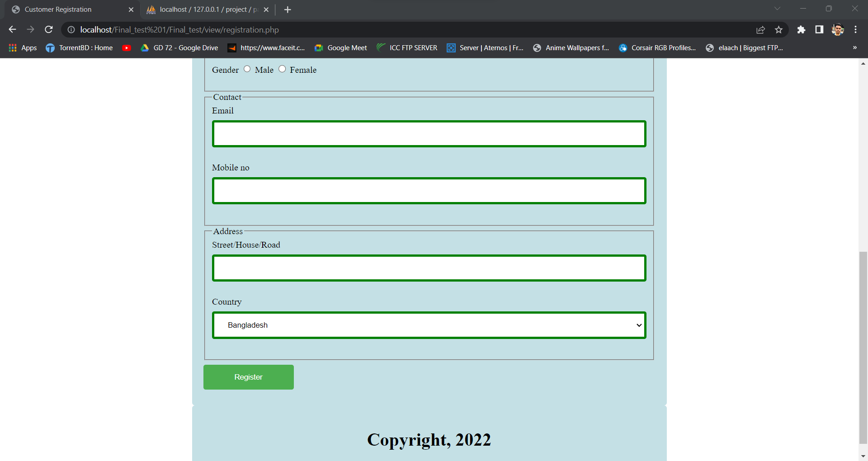
Task: Switch to the Customer Registration tab
Action: click(59, 9)
